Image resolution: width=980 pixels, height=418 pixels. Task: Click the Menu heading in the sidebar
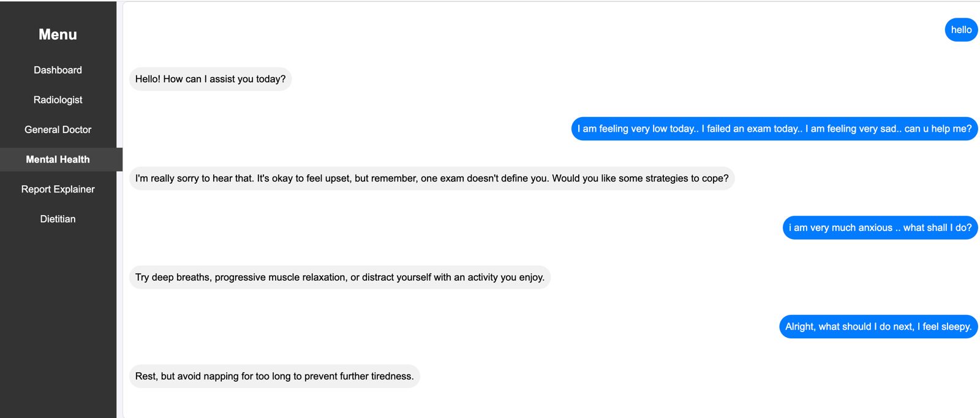point(58,34)
